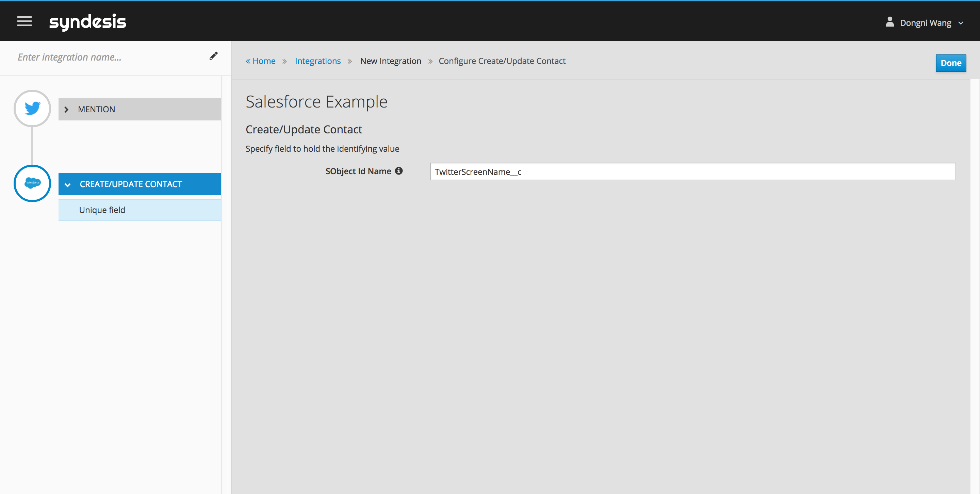
Task: Click SObject Id Name info icon
Action: pos(398,171)
